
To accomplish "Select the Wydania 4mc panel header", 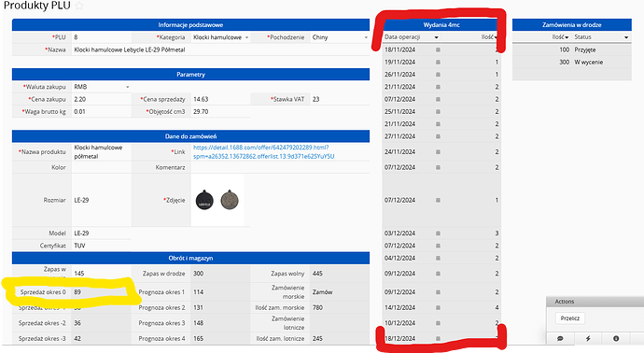I will (x=441, y=24).
